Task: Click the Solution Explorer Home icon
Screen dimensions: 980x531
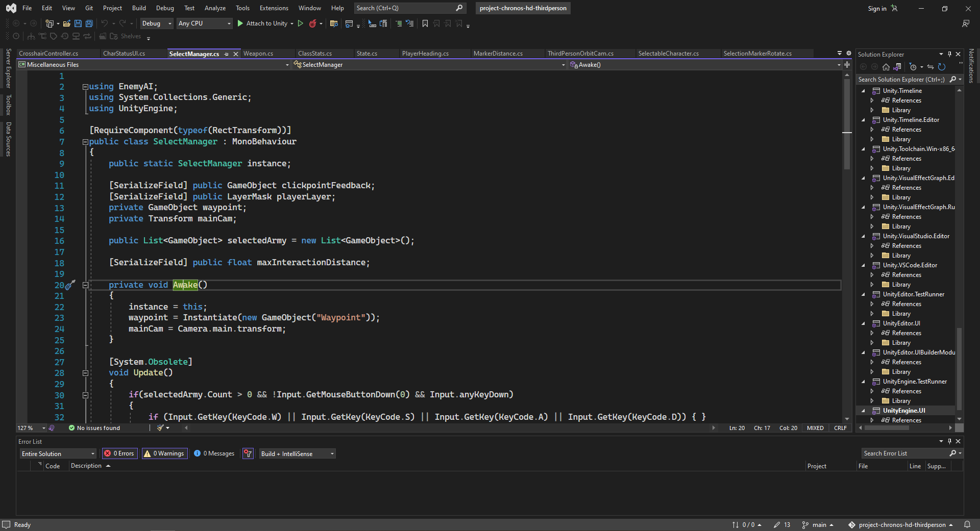Action: (x=886, y=67)
